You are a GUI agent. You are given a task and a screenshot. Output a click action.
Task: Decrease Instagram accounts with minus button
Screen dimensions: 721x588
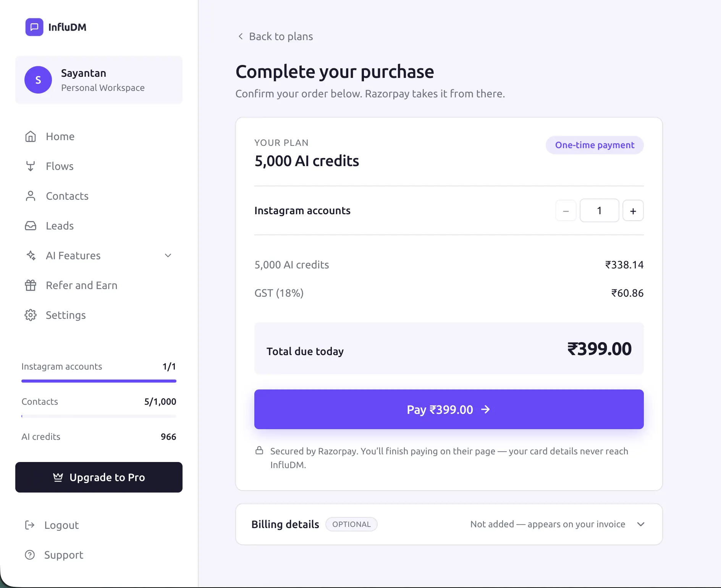pyautogui.click(x=566, y=211)
